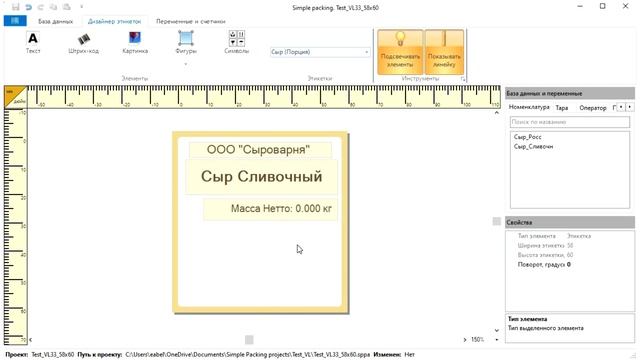Click the undo arrow in the quick access toolbar
This screenshot has height=360, width=640.
28,7
